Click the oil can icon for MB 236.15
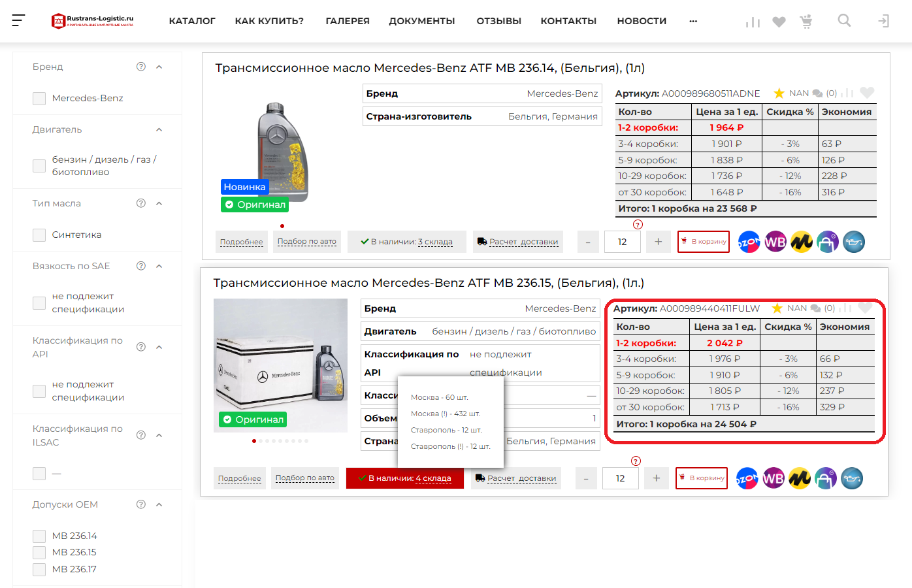Screen dimensions: 912x588 click(851, 478)
